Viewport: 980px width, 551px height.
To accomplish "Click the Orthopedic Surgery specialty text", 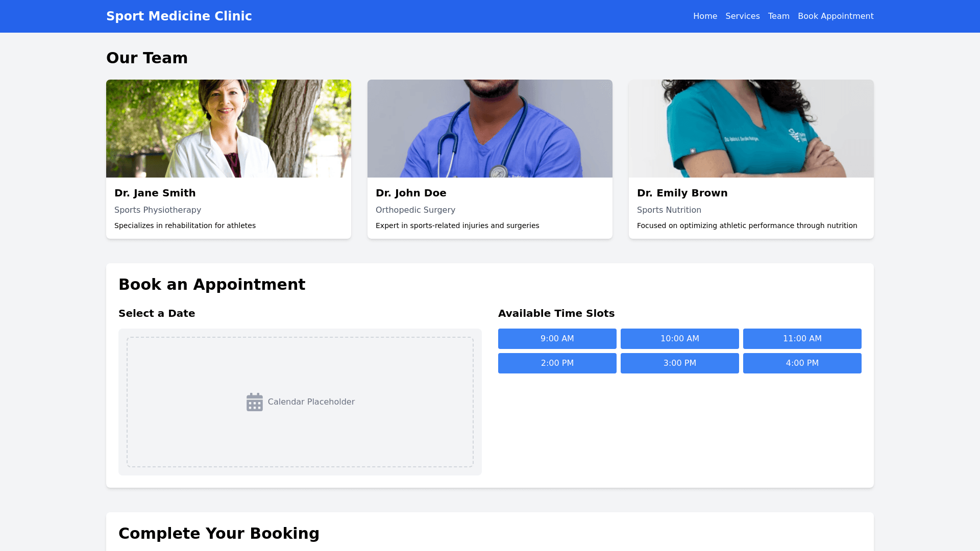I will click(415, 210).
